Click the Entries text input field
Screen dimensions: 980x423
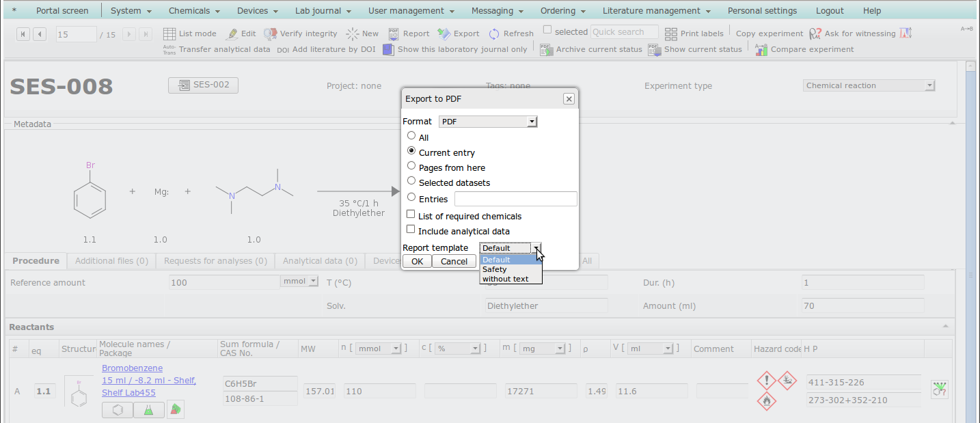pyautogui.click(x=515, y=199)
